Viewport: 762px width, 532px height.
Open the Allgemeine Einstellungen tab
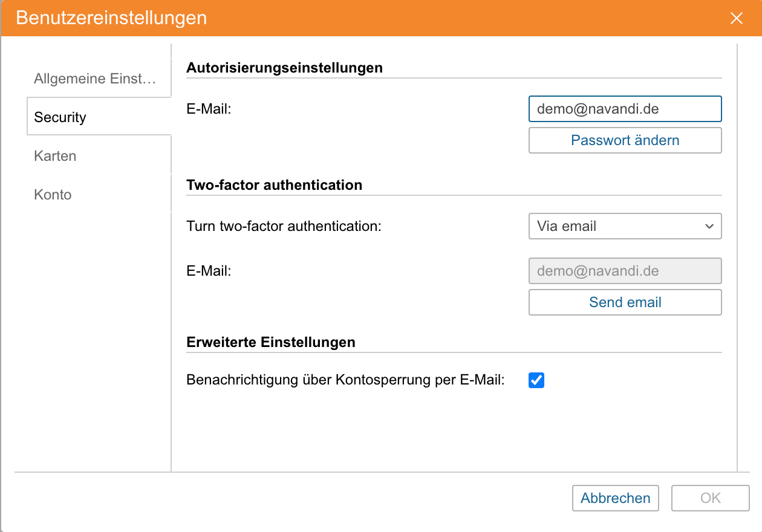coord(95,79)
